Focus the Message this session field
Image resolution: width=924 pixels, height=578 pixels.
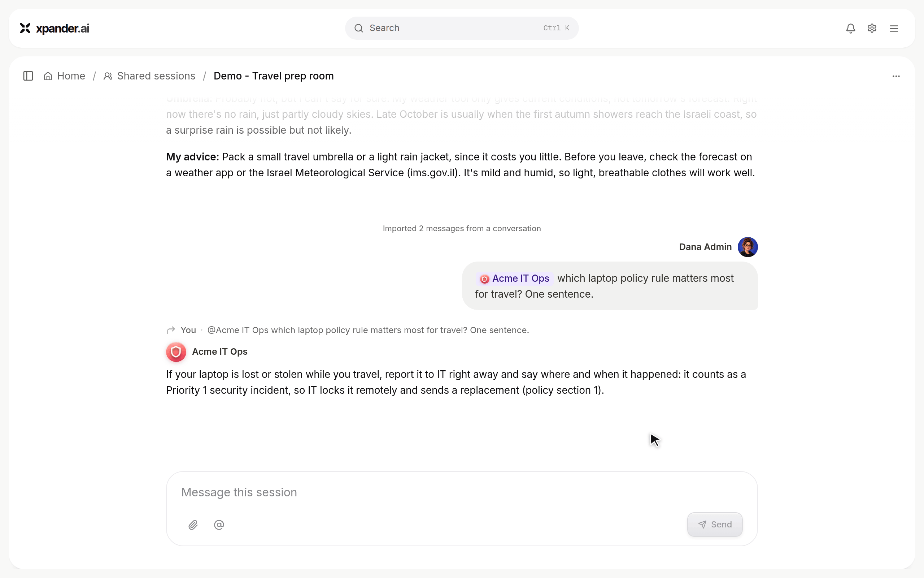click(462, 492)
